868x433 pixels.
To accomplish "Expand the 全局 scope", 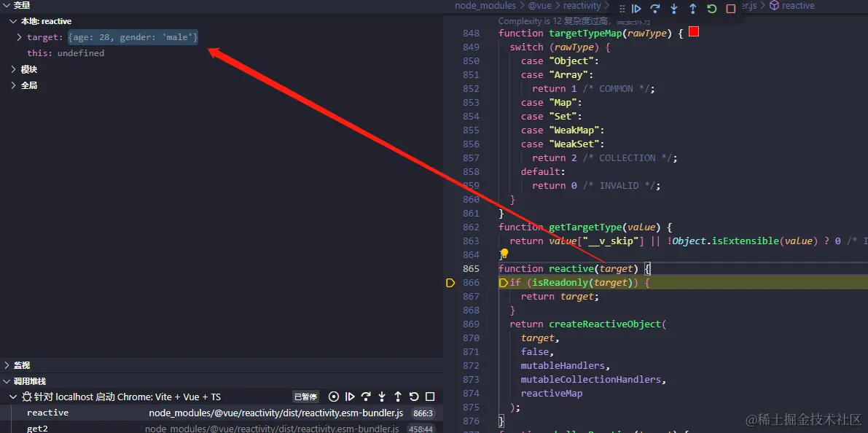I will click(13, 85).
